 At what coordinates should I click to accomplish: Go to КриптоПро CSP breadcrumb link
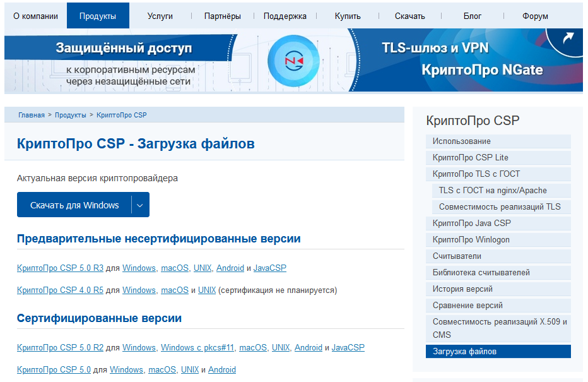click(x=122, y=115)
